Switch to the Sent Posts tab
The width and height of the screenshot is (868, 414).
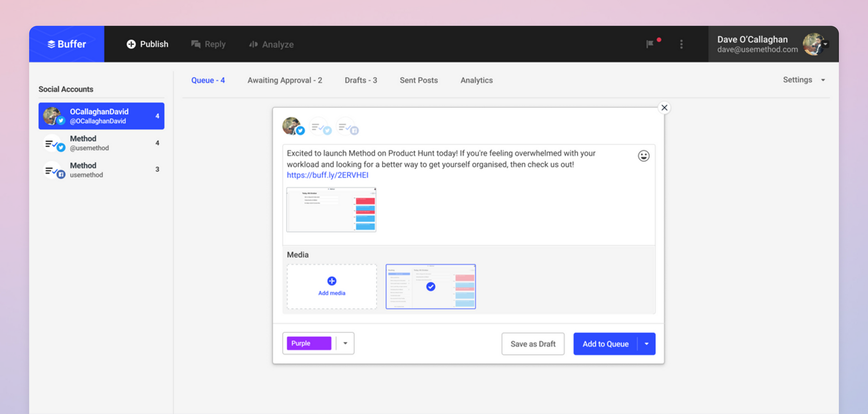pos(419,80)
